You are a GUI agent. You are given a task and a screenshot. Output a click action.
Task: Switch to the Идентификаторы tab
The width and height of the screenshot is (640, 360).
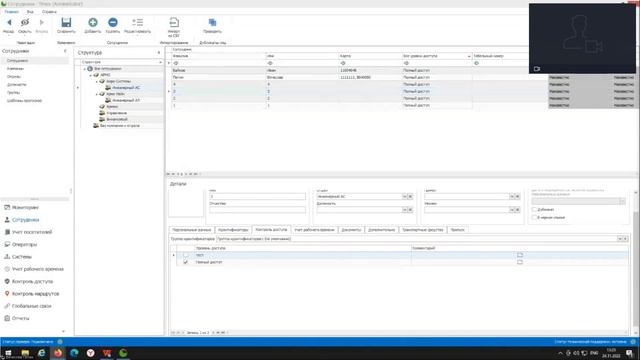(233, 230)
